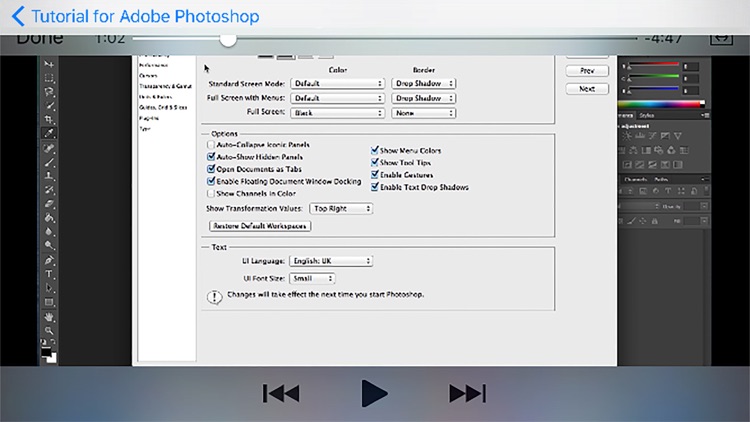Lock image pixels brush icon
This screenshot has width=750, height=422.
point(632,221)
